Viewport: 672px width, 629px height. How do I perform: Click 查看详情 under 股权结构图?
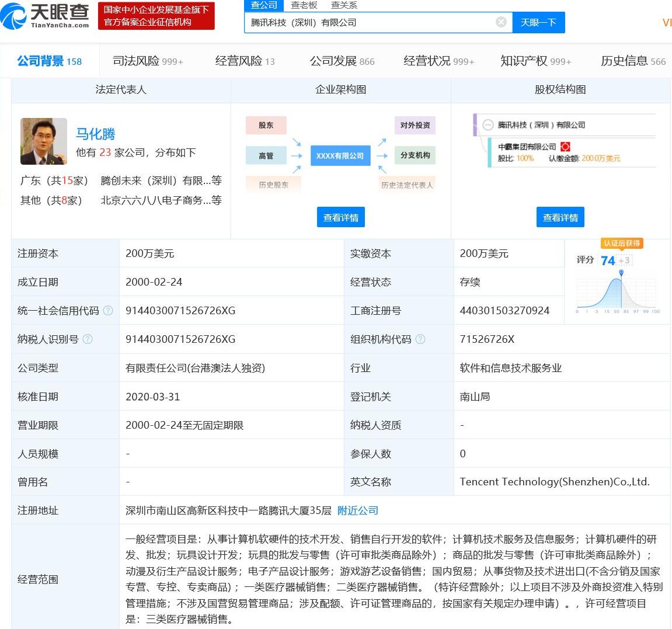click(560, 217)
